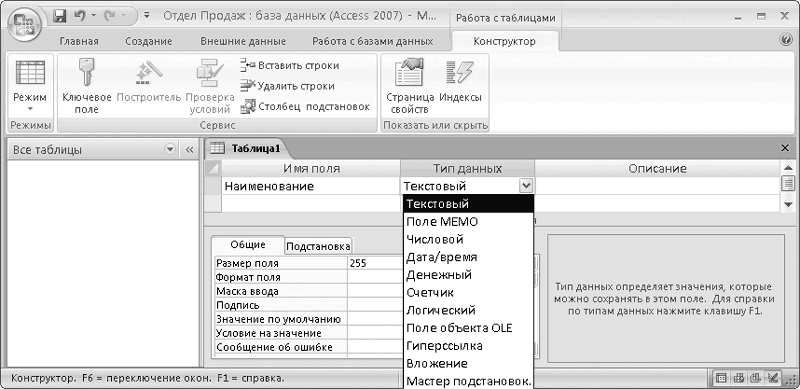800x389 pixels.
Task: Set Ключевое поле primary key
Action: point(87,86)
